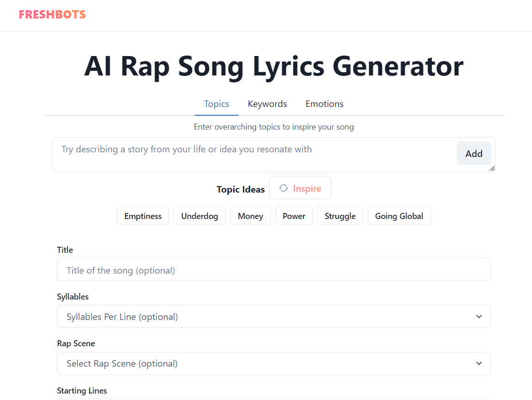
Task: Select the Money topic idea
Action: click(250, 216)
